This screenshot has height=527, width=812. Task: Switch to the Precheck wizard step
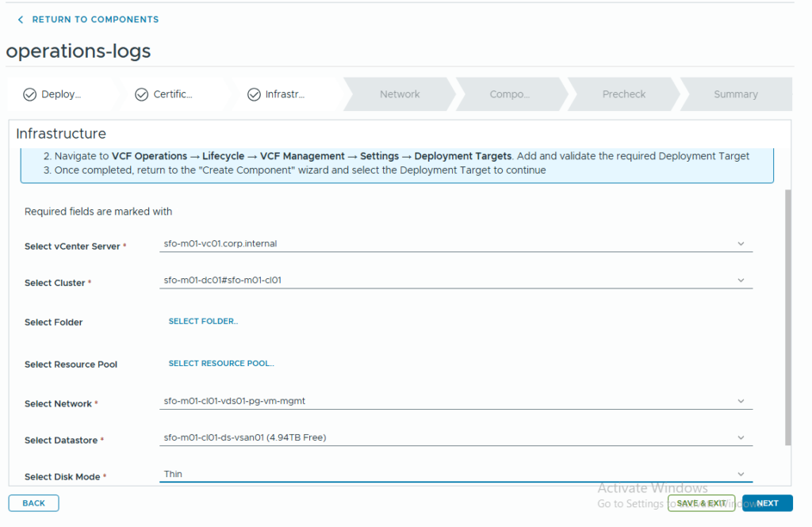(x=624, y=94)
